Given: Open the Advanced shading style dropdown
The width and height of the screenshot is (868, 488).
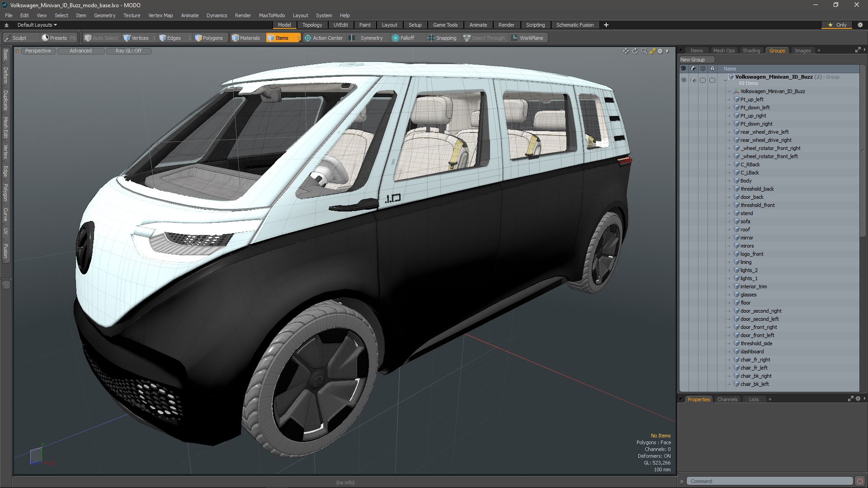Looking at the screenshot, I should pos(80,51).
